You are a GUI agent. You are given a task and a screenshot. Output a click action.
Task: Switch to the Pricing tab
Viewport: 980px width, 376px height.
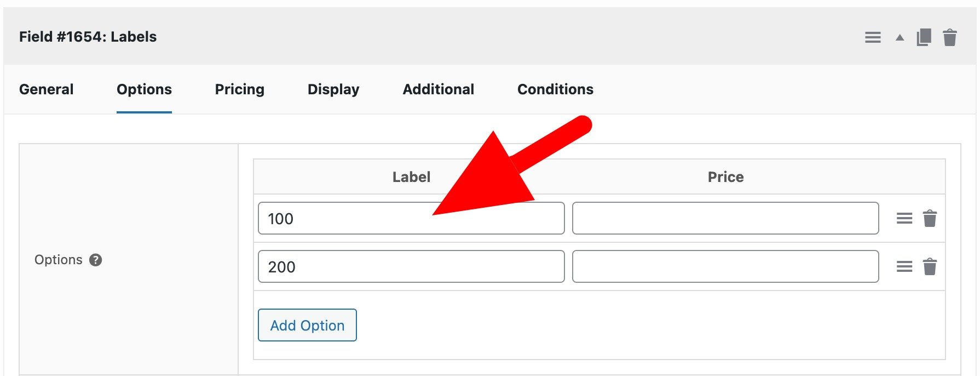coord(239,89)
